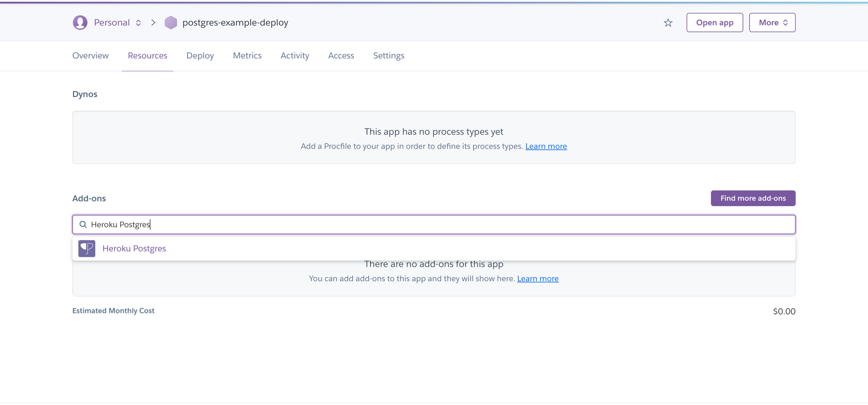Click 'There are no add-ons for this app' text
Viewport: 868px width, 405px height.
pyautogui.click(x=434, y=264)
